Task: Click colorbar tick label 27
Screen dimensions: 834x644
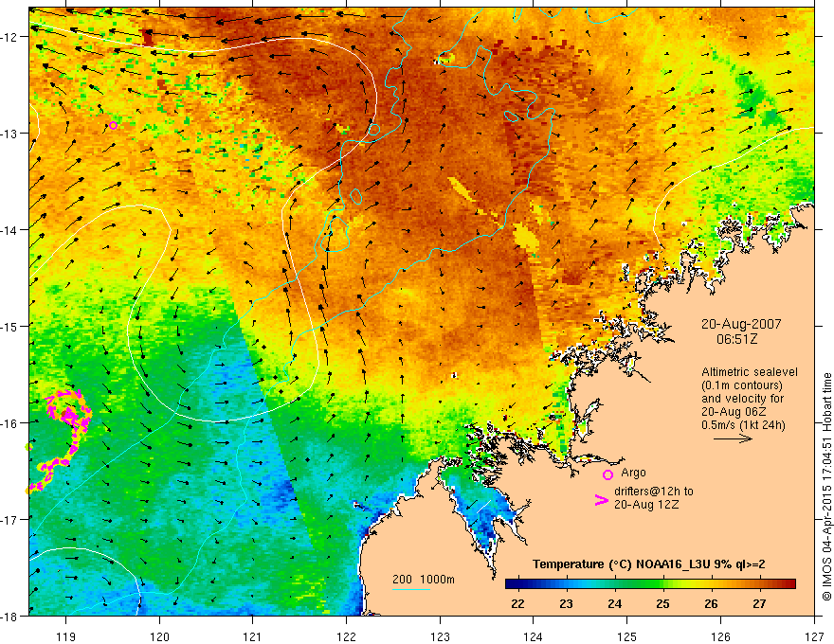Action: pos(759,603)
